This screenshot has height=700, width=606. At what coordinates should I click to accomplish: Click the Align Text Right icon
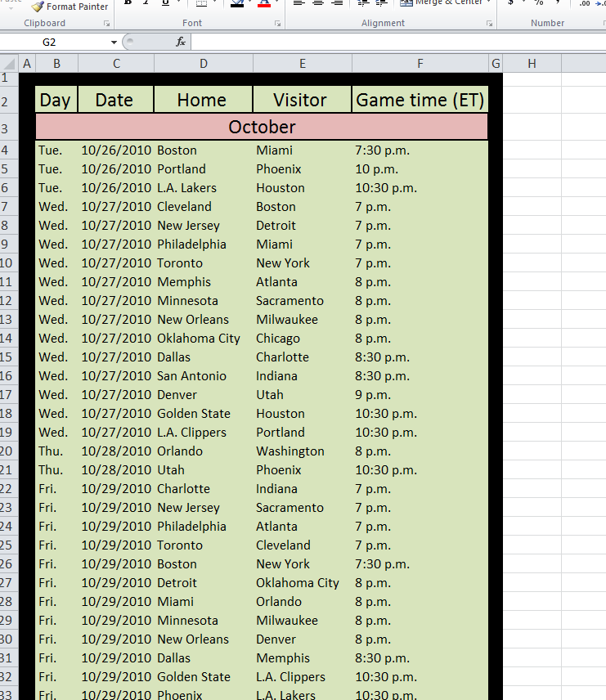[x=337, y=3]
